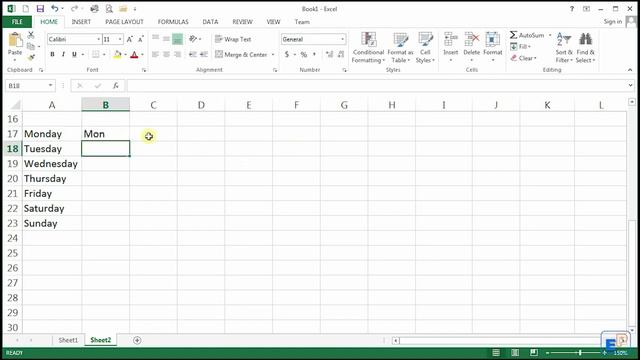Toggle middle vertical alignment
Screen dimensions: 640x360
166,39
